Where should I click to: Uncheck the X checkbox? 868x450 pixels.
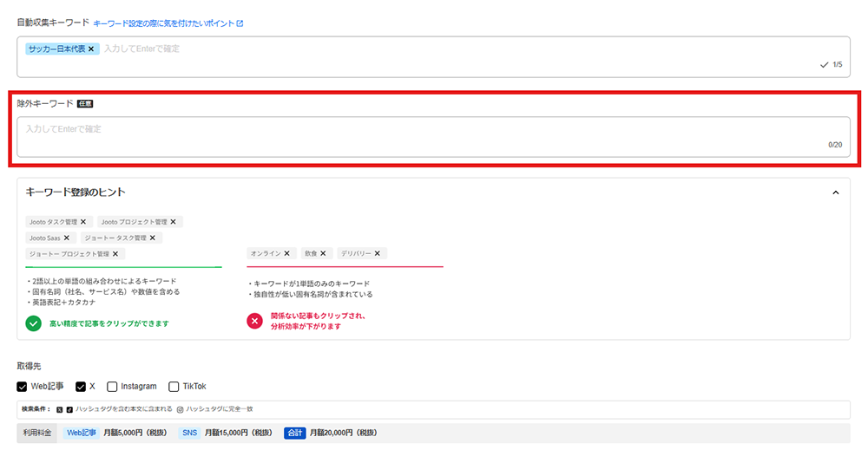coord(81,387)
